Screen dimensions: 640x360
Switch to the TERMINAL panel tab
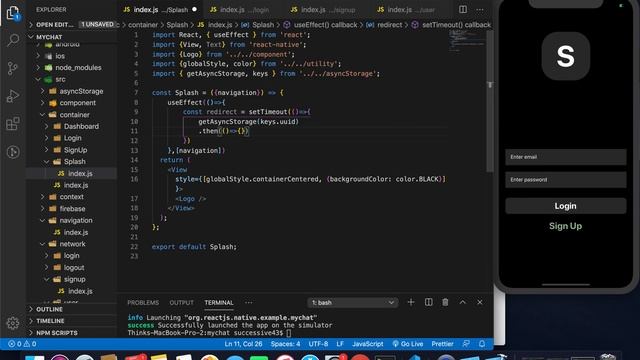[219, 302]
